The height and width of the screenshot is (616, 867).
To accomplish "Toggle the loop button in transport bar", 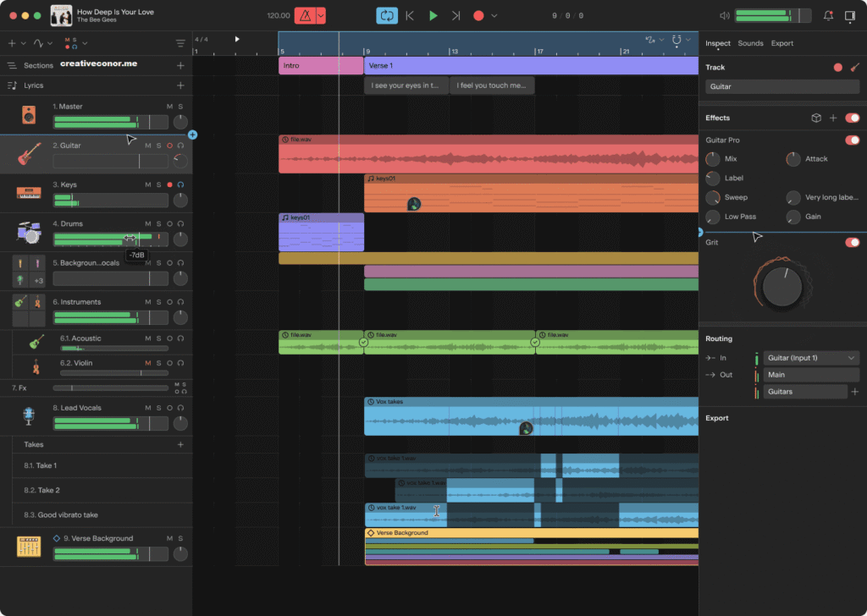I will pyautogui.click(x=386, y=15).
